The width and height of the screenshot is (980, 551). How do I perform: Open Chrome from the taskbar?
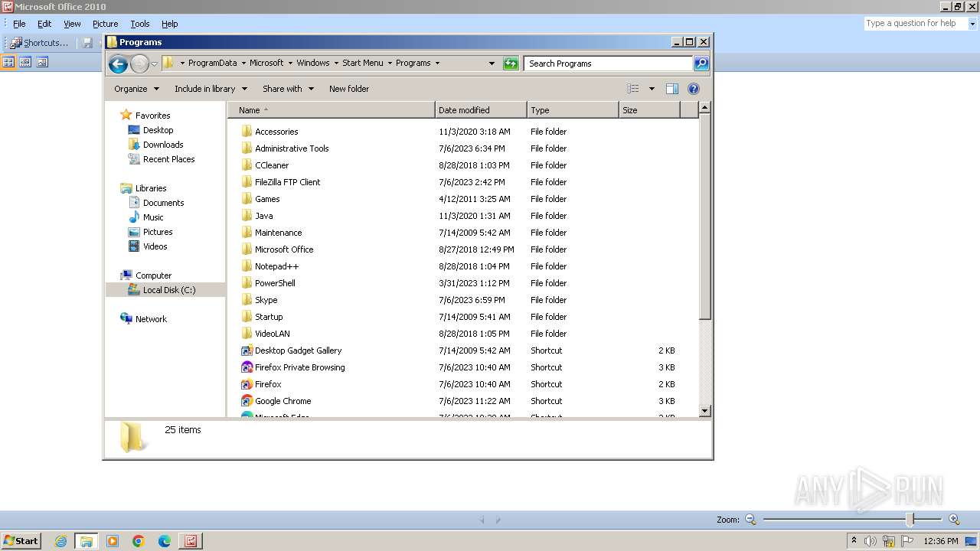[139, 541]
